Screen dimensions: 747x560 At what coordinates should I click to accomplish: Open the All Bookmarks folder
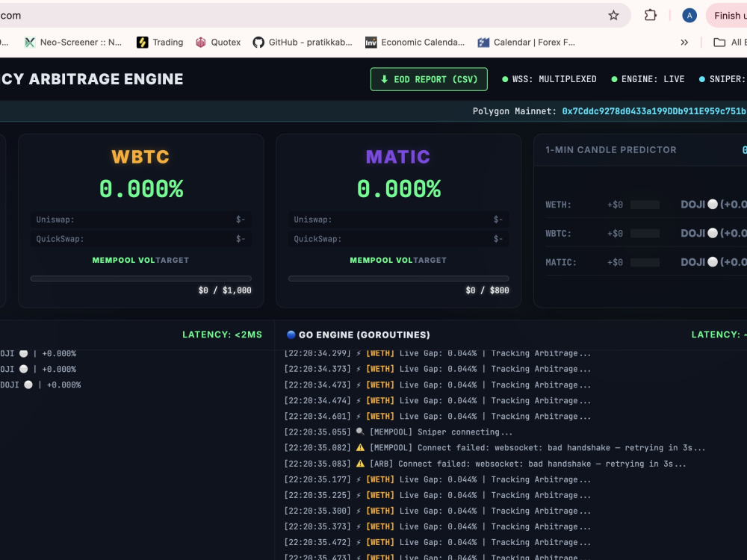729,43
